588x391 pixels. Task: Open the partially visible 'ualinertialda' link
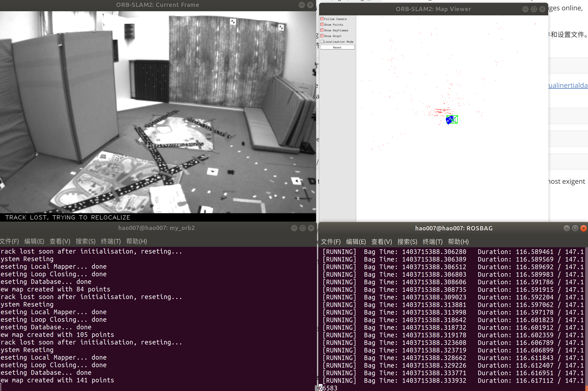(x=568, y=85)
